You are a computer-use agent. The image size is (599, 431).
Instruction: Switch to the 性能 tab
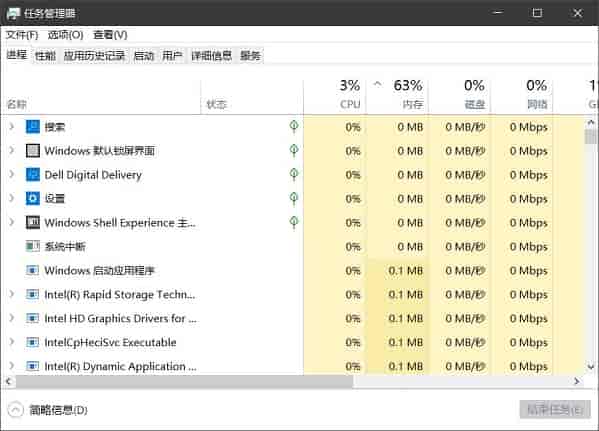45,56
